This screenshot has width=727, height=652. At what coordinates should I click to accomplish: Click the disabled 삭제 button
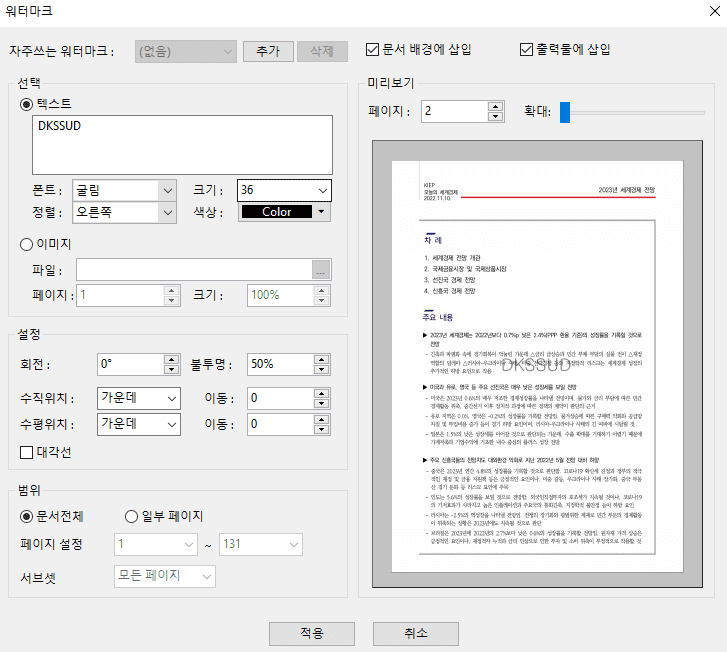(x=322, y=51)
